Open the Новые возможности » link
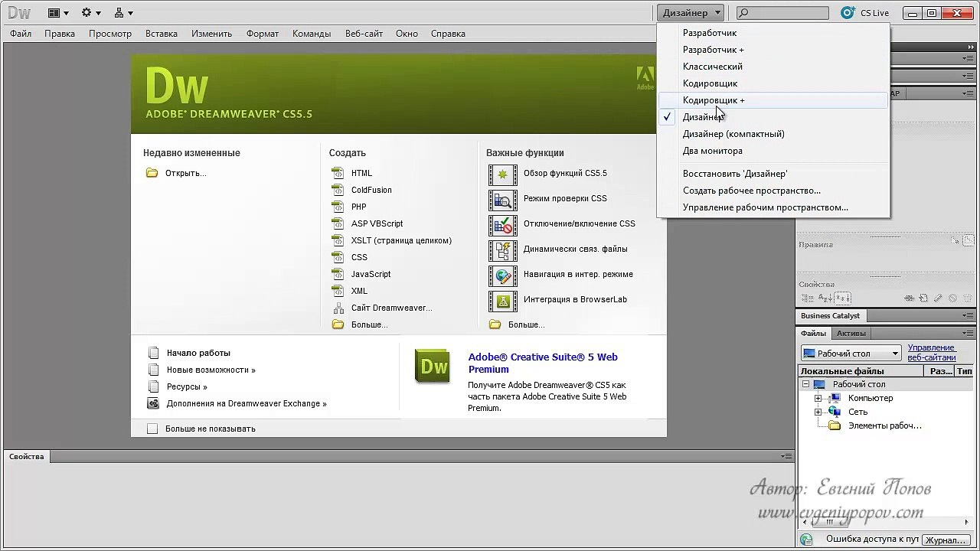 211,370
